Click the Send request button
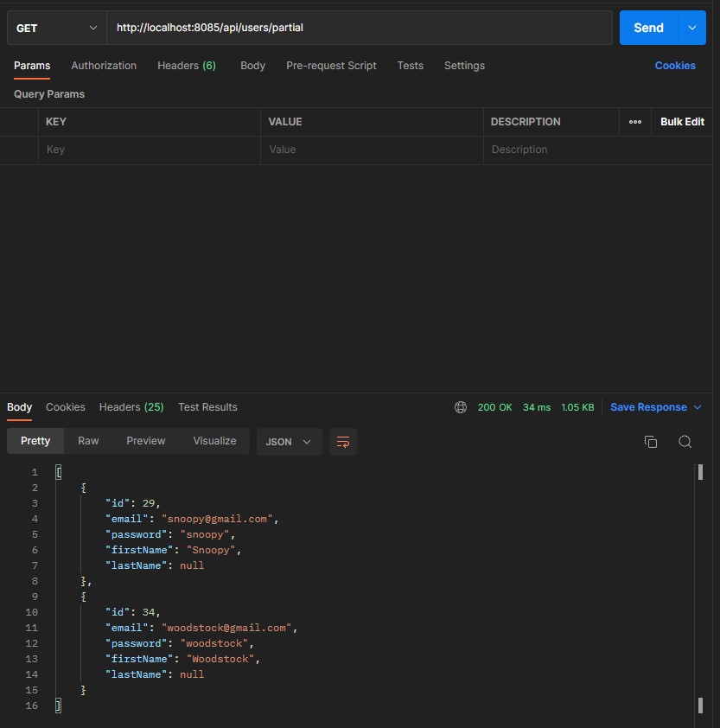This screenshot has height=728, width=720. pos(648,28)
